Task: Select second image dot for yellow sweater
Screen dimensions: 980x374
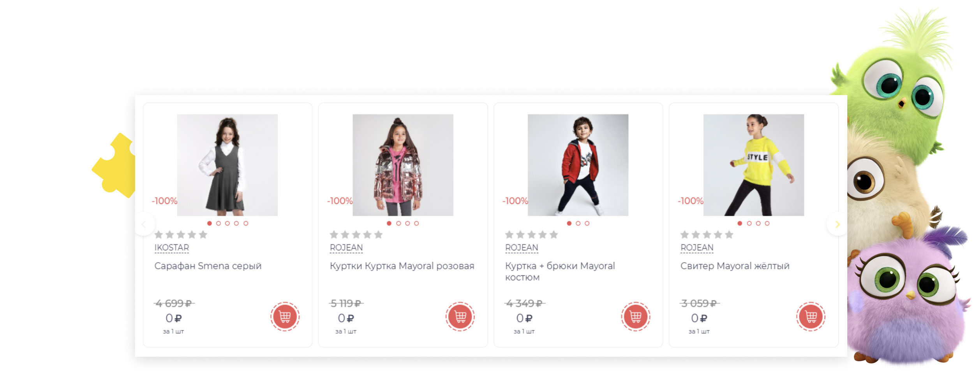Action: [749, 223]
